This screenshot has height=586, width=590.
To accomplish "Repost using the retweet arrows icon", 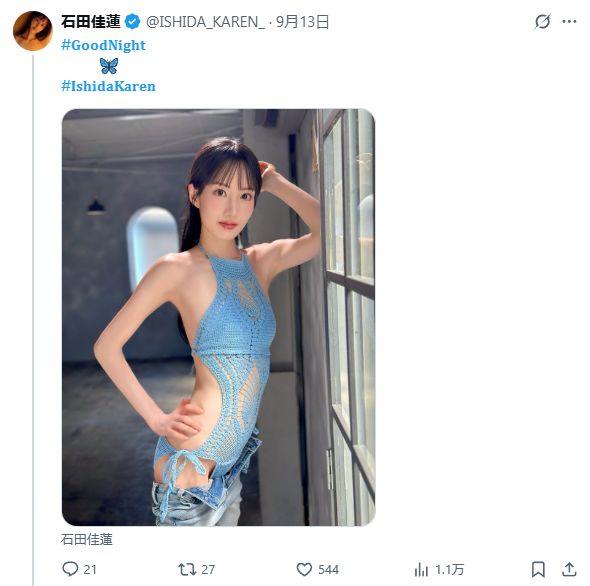I will point(187,569).
